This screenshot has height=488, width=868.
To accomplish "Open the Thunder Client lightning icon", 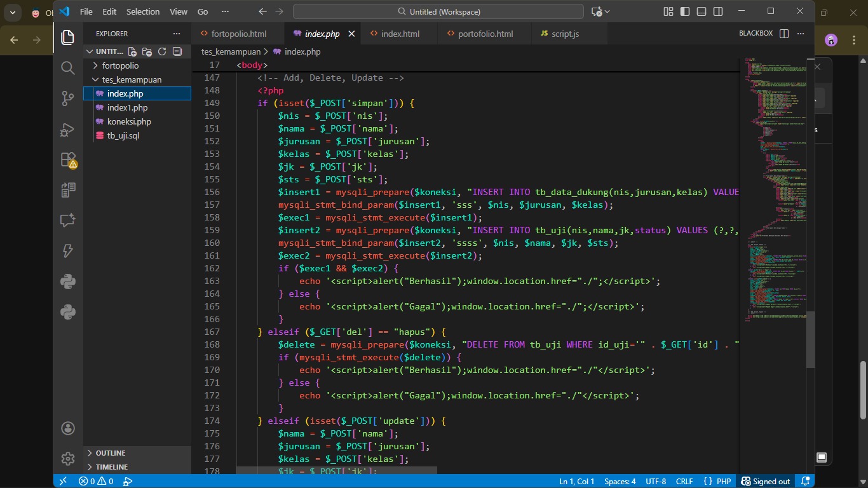I will pos(68,251).
